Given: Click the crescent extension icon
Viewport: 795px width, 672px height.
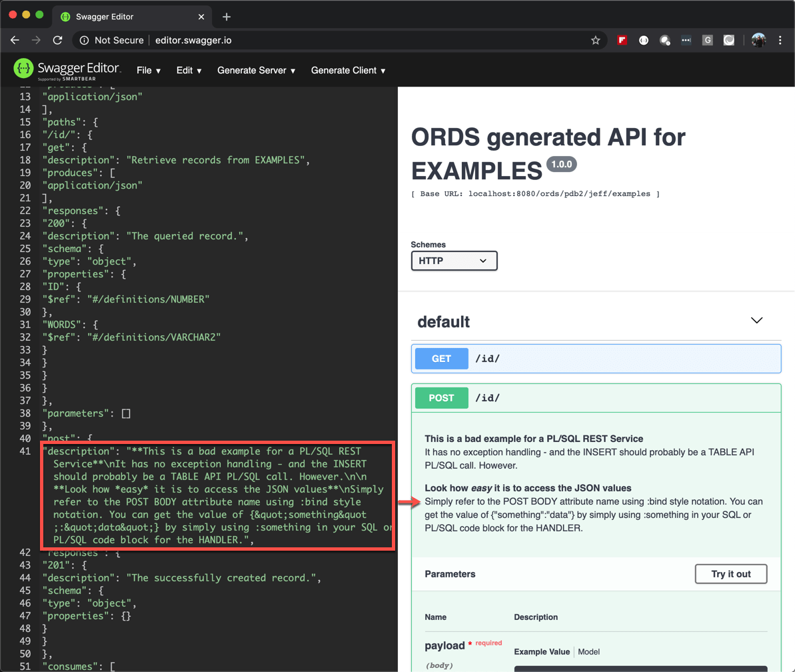Looking at the screenshot, I should (x=728, y=40).
